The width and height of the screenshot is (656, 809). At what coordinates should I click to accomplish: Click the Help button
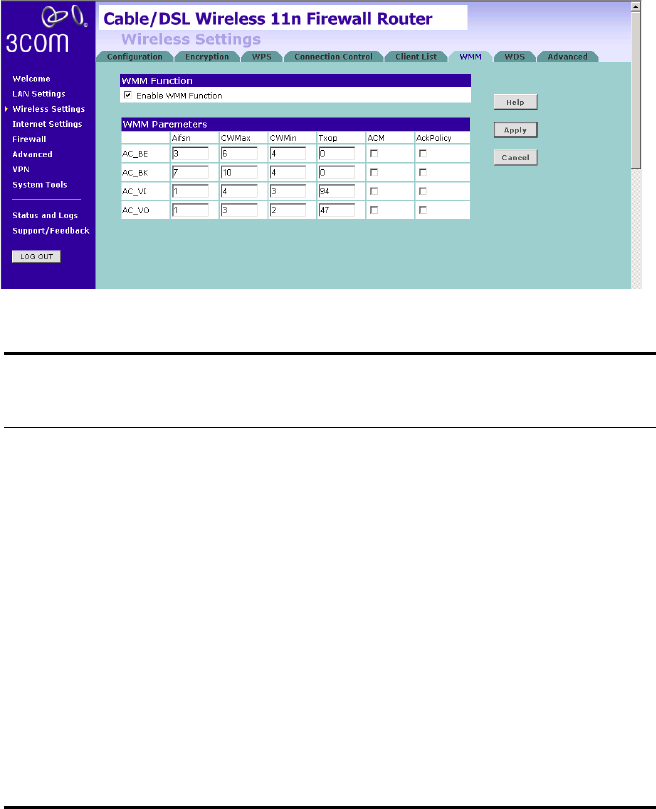[516, 102]
